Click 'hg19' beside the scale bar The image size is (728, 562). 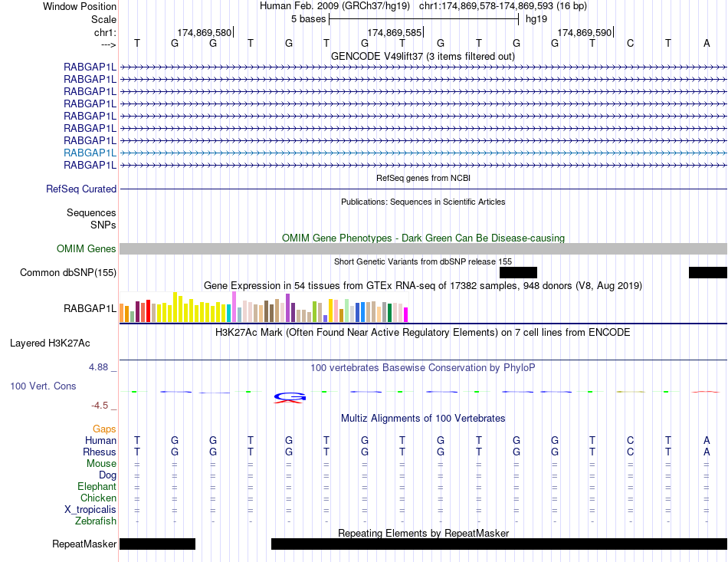536,19
